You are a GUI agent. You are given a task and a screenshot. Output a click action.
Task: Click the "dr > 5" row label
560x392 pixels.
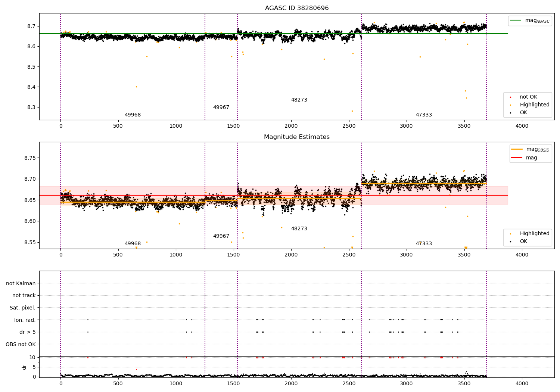coord(28,332)
